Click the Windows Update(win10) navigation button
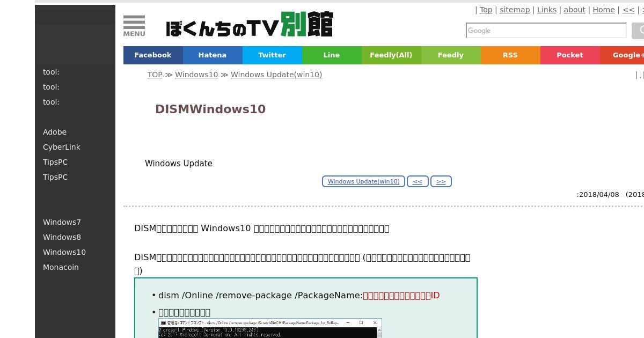 tap(363, 181)
